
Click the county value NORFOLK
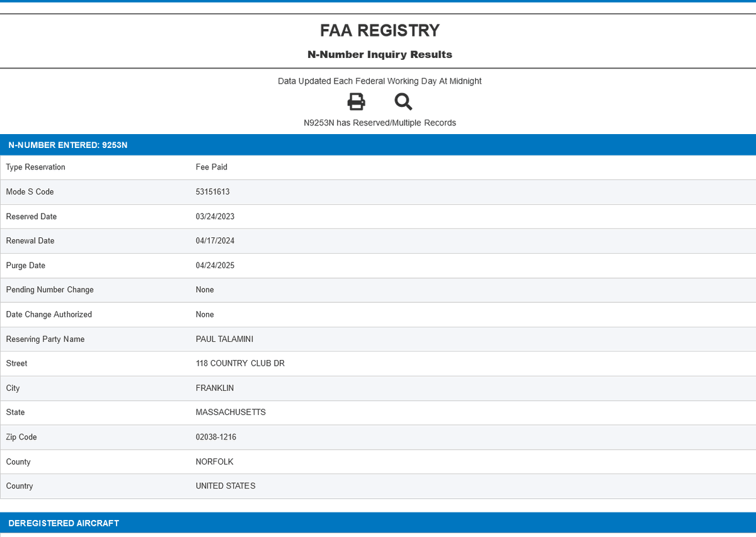pyautogui.click(x=215, y=462)
